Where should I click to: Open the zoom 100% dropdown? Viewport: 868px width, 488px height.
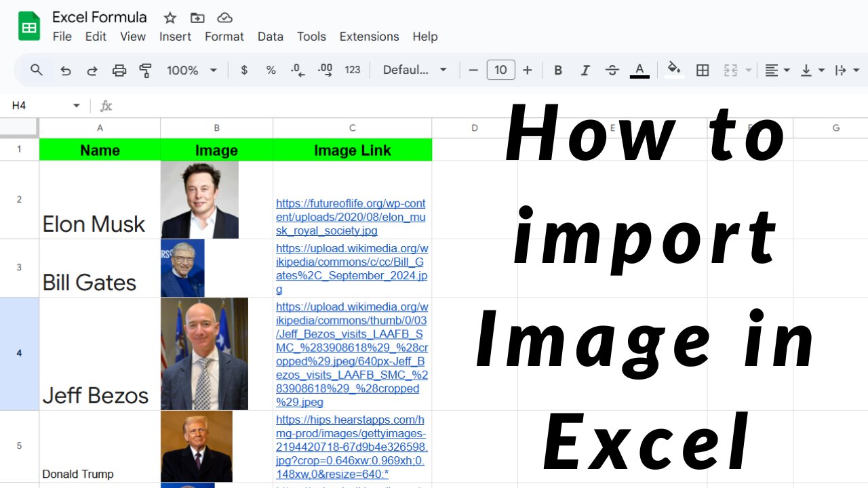192,70
